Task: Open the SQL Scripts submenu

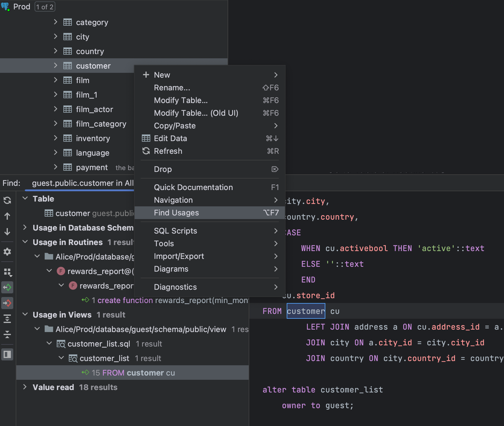Action: (175, 231)
